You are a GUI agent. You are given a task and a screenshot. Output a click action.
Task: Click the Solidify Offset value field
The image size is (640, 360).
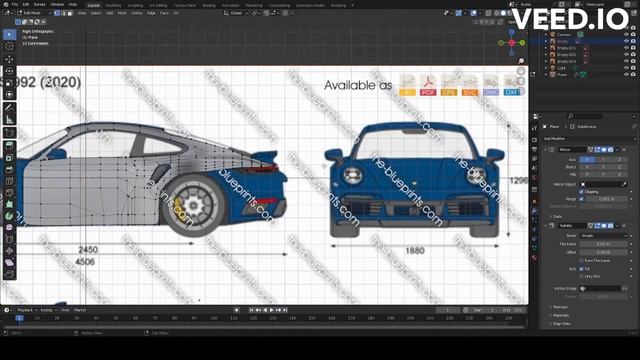[x=603, y=252]
